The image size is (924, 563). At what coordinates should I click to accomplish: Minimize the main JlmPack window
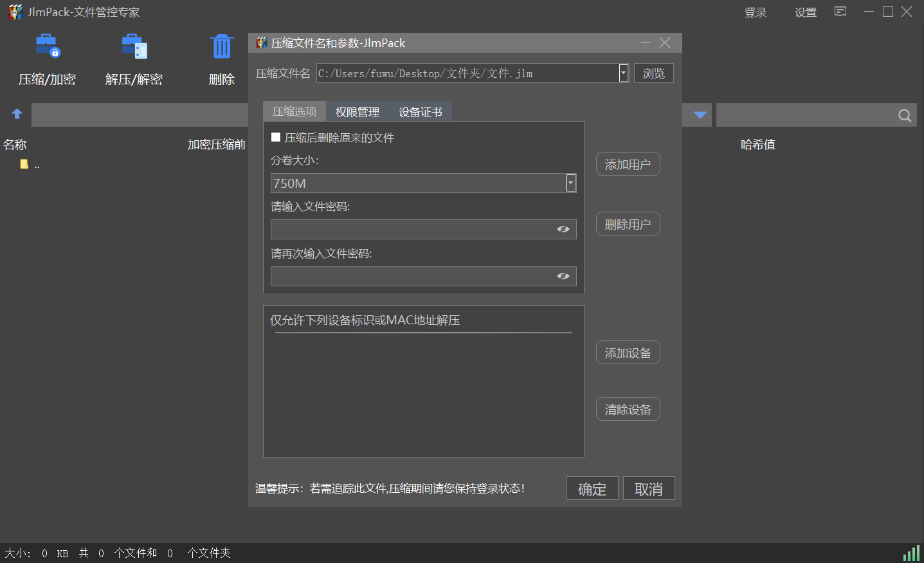[869, 12]
